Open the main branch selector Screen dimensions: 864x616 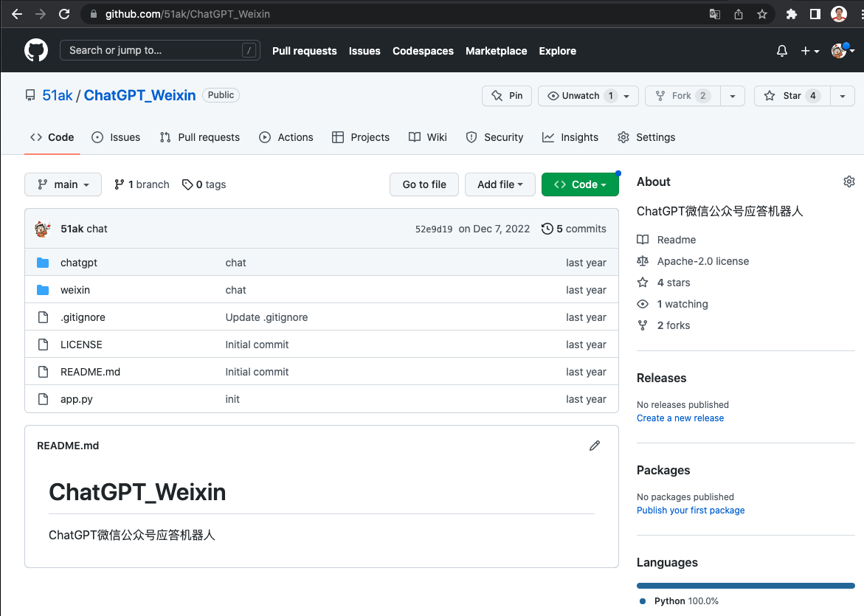tap(63, 184)
